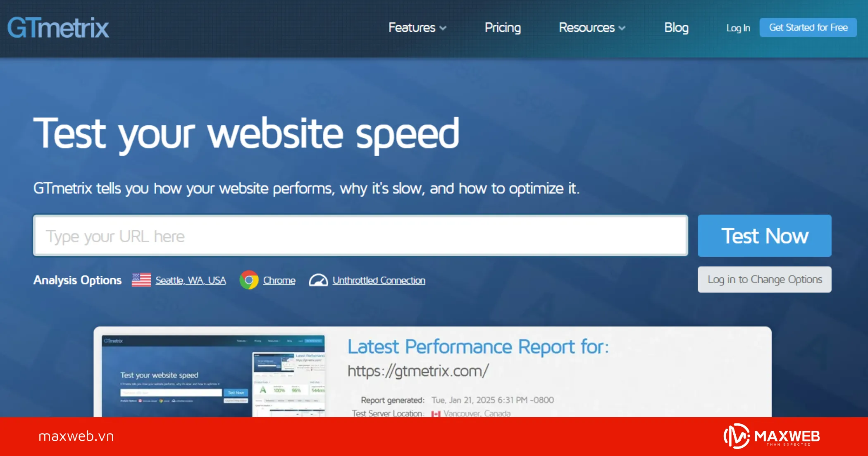Open the Pricing page
This screenshot has height=456, width=868.
(x=502, y=28)
